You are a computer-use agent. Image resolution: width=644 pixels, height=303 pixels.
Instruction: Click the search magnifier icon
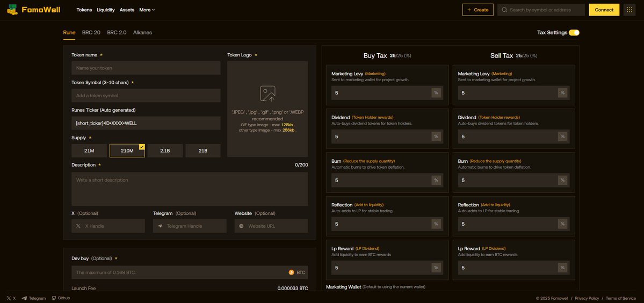tap(504, 10)
